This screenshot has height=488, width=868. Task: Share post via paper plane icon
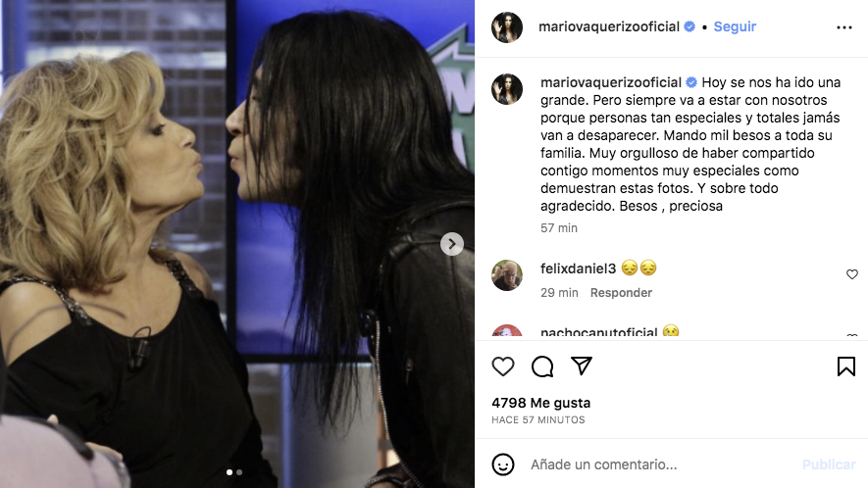(x=582, y=366)
